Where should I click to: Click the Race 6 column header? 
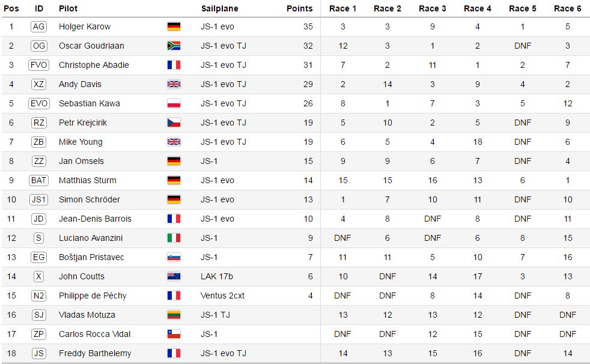(567, 8)
